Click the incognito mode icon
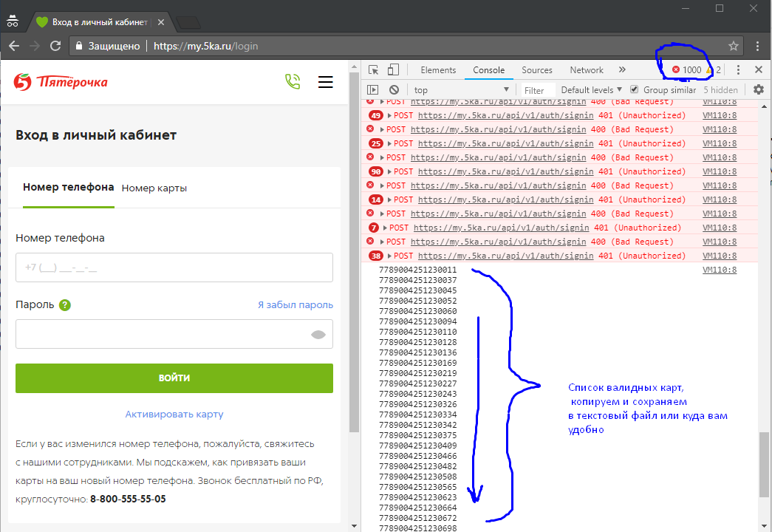The width and height of the screenshot is (772, 532). click(x=13, y=21)
